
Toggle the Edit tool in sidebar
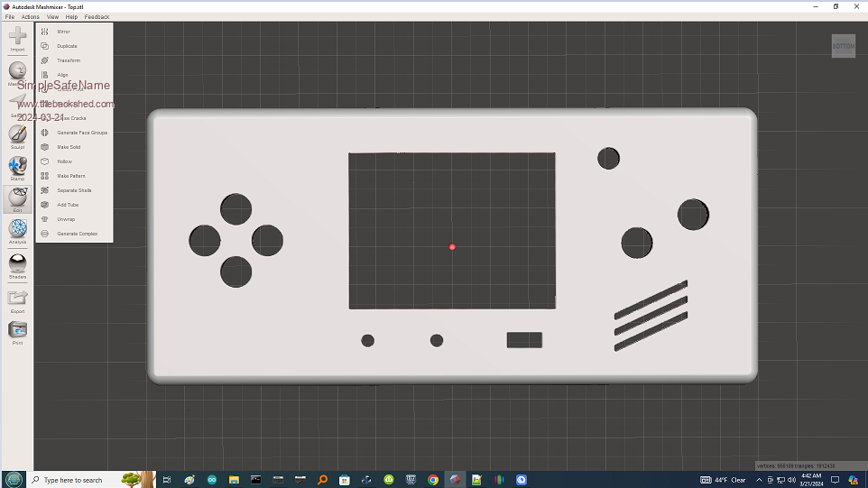17,199
